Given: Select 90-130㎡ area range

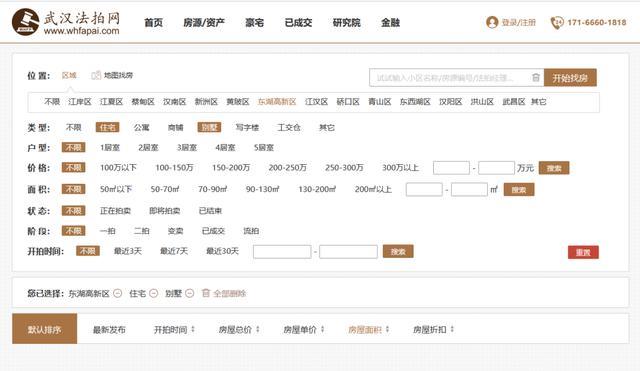Looking at the screenshot, I should 262,189.
